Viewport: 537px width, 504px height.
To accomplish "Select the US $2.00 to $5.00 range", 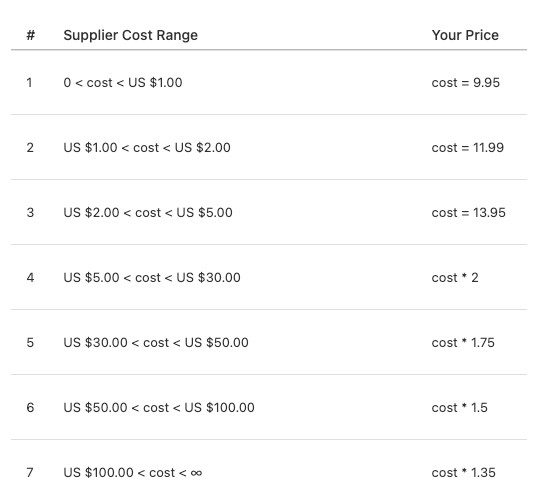I will pyautogui.click(x=148, y=213).
